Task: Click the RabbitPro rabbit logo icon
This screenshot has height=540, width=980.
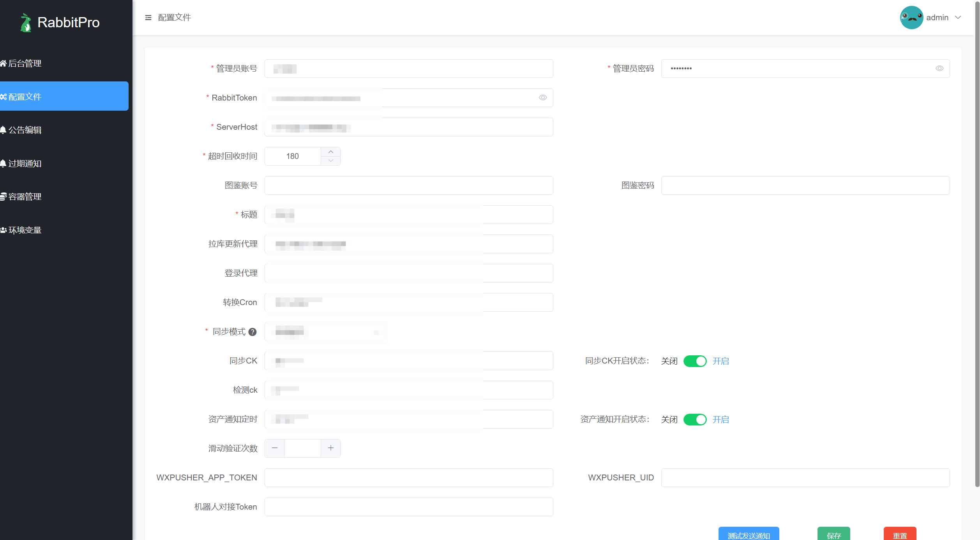Action: [26, 23]
